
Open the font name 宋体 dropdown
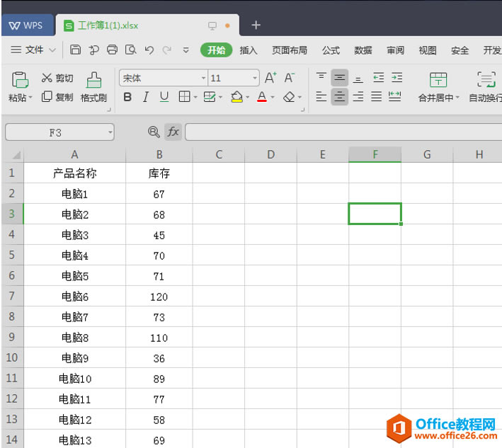[x=203, y=78]
